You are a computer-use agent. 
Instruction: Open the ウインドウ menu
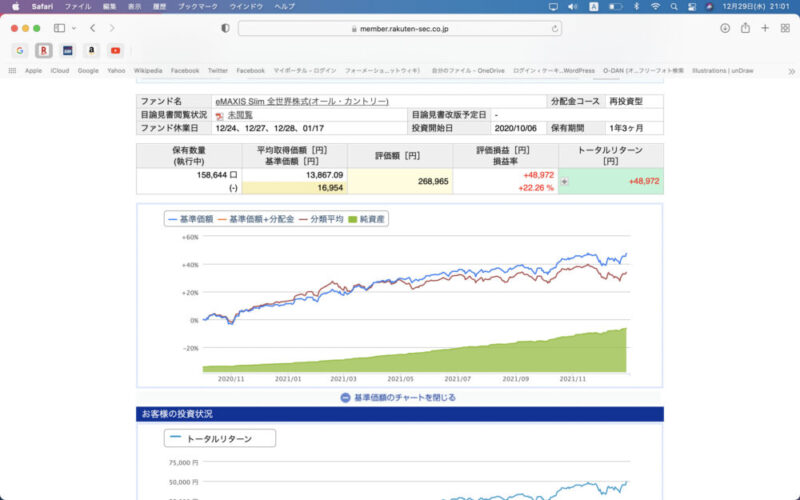(x=246, y=7)
